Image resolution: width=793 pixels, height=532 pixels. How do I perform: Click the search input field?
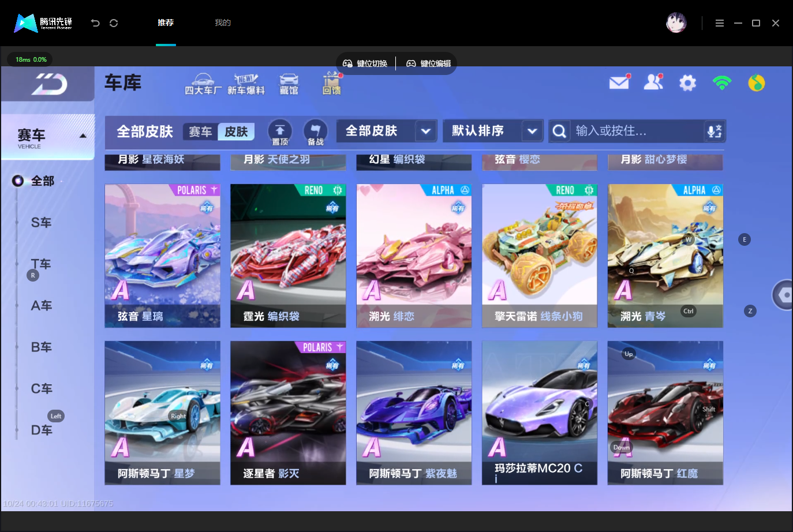[637, 131]
